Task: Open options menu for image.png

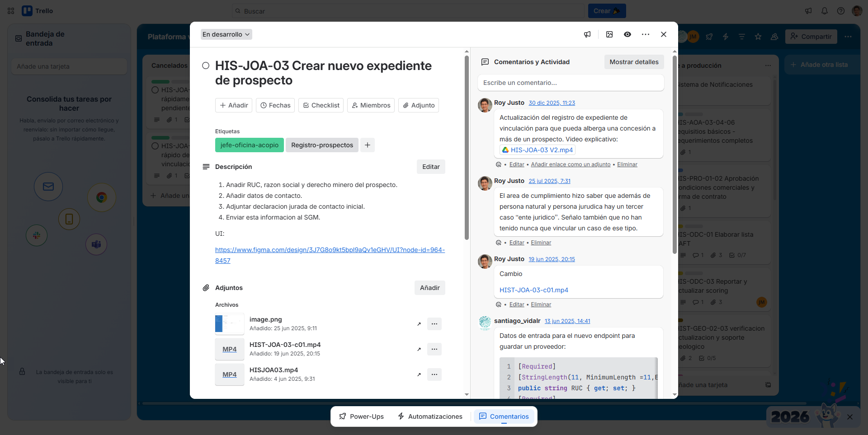Action: click(434, 324)
